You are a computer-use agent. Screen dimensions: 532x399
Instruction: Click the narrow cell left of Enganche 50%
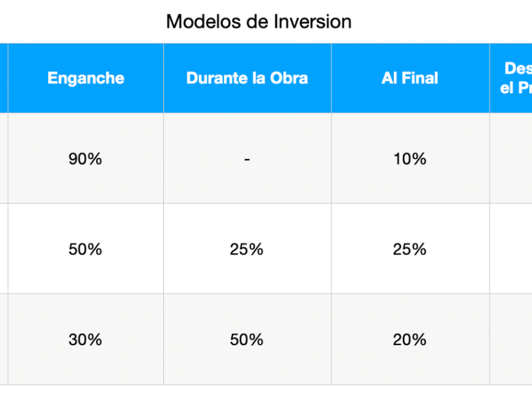click(3, 249)
